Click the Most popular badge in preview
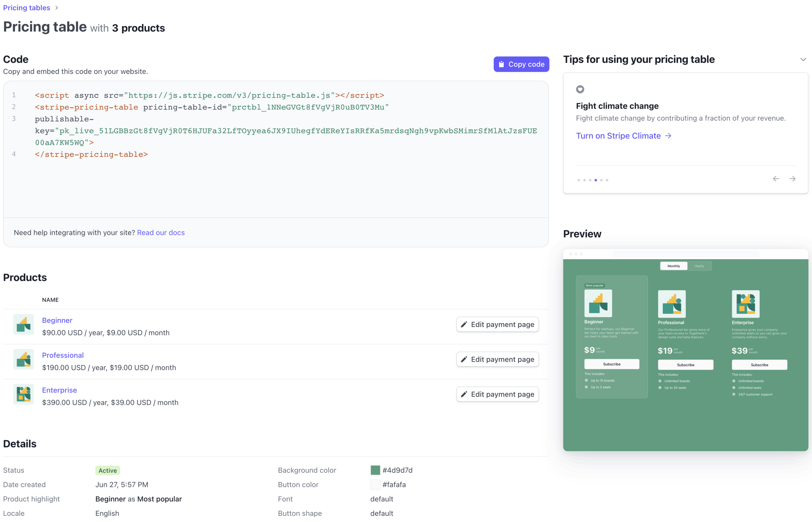Screen dimensions: 812x522 [594, 286]
